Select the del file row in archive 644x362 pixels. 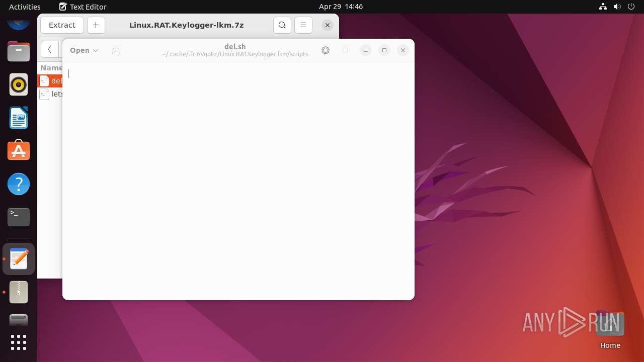[50, 81]
